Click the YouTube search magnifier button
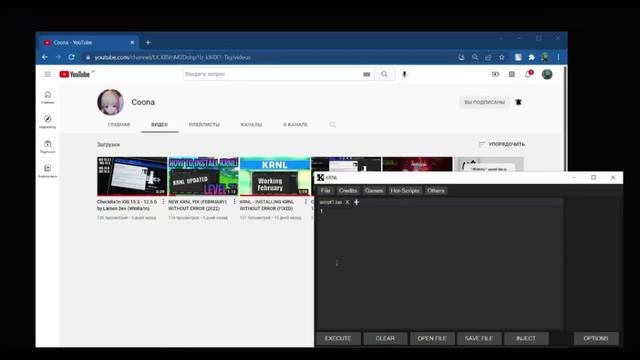640x360 pixels. 384,74
